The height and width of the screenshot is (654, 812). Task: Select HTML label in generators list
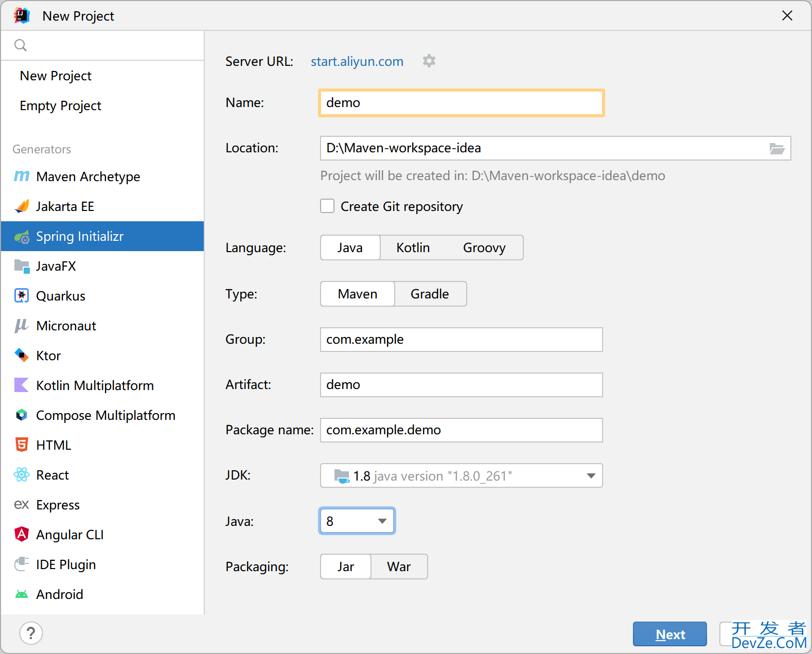coord(54,445)
